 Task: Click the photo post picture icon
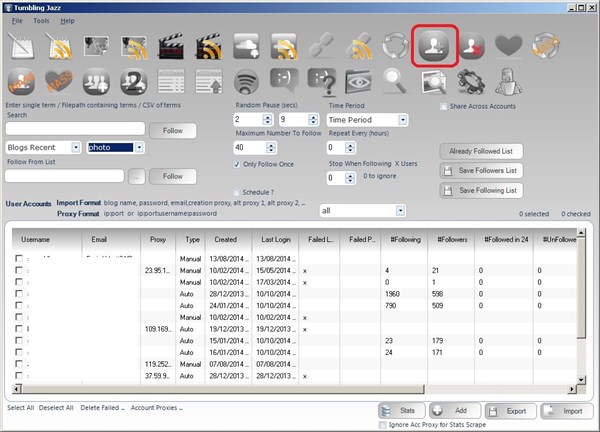point(96,46)
